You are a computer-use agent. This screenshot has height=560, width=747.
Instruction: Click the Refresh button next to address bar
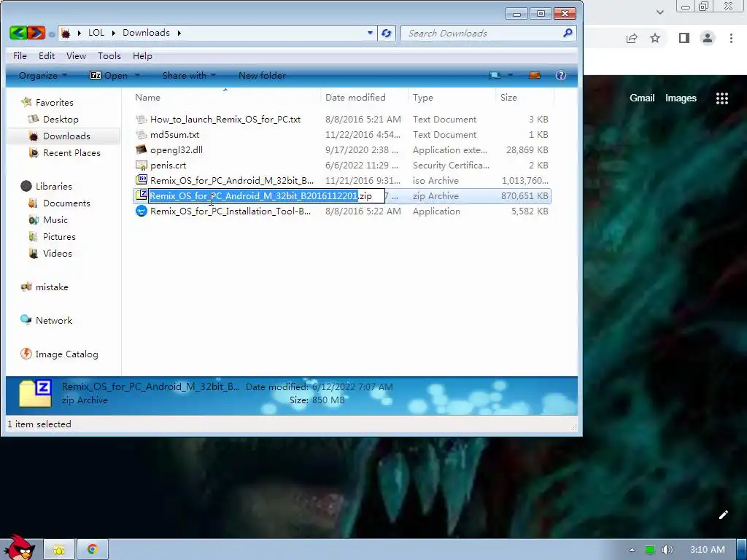point(387,33)
